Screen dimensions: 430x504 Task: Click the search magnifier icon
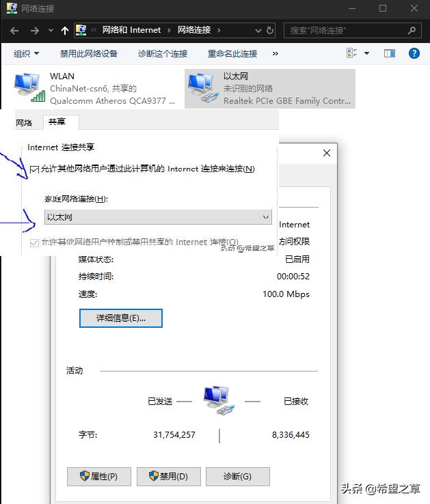click(x=412, y=31)
